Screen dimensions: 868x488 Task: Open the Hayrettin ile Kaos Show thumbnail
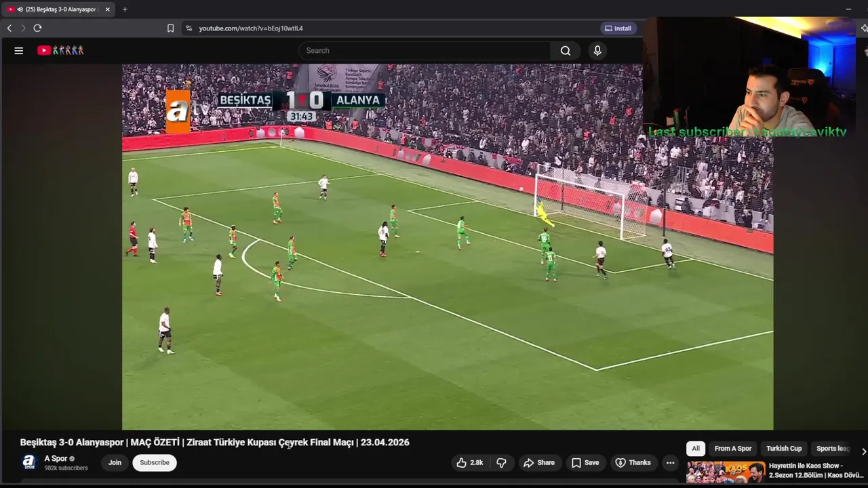coord(726,472)
